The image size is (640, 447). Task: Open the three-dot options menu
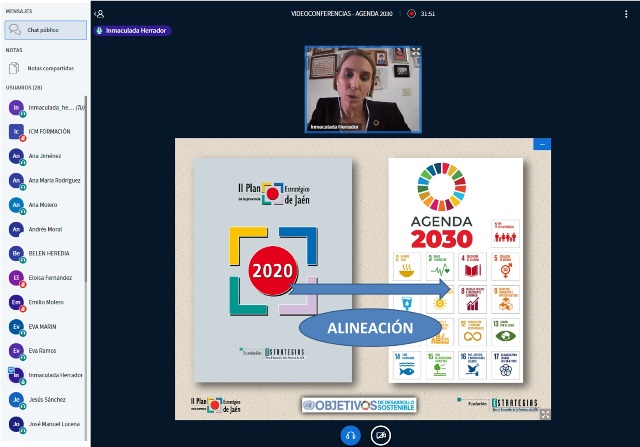click(626, 14)
